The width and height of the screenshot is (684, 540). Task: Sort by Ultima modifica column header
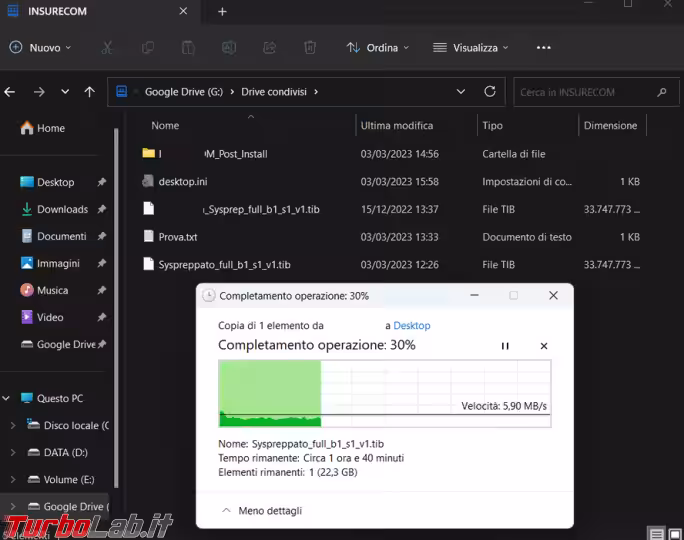(x=397, y=126)
